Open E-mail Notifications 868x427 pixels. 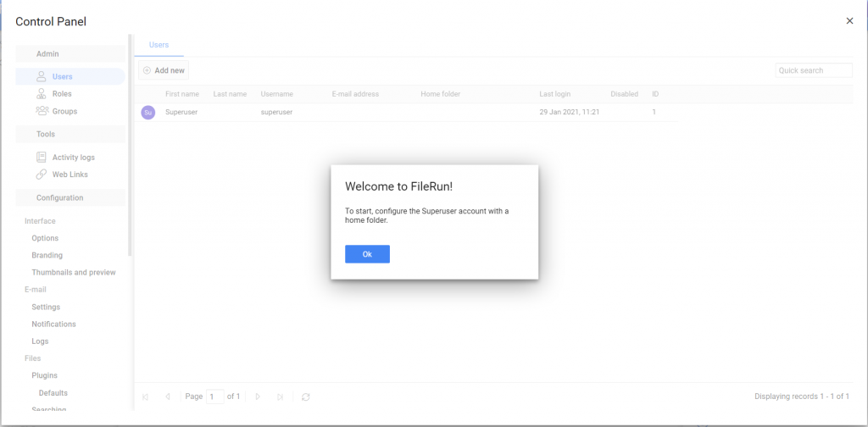tap(53, 324)
